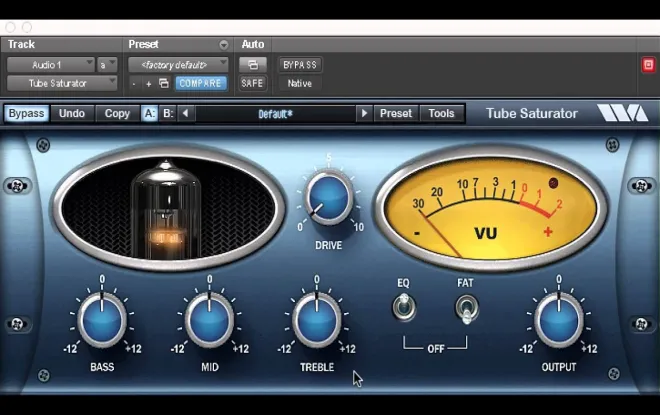The image size is (660, 415).
Task: Click the Wave Arts logo
Action: (622, 114)
